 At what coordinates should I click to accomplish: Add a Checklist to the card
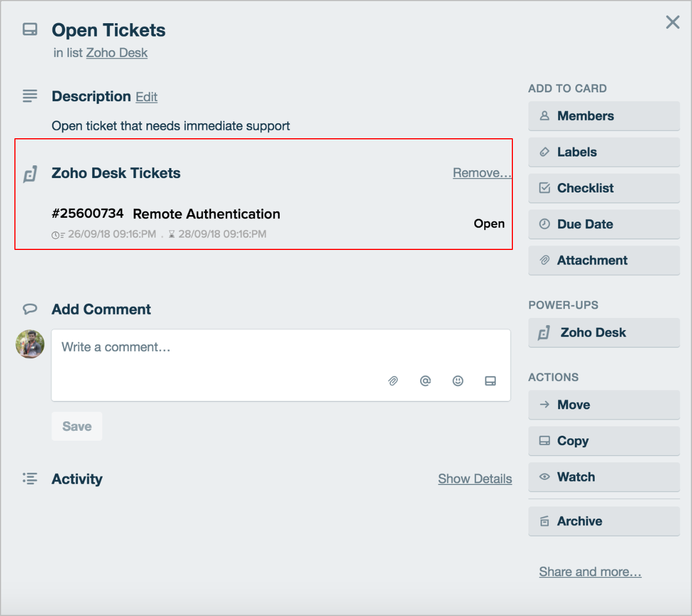pos(604,188)
